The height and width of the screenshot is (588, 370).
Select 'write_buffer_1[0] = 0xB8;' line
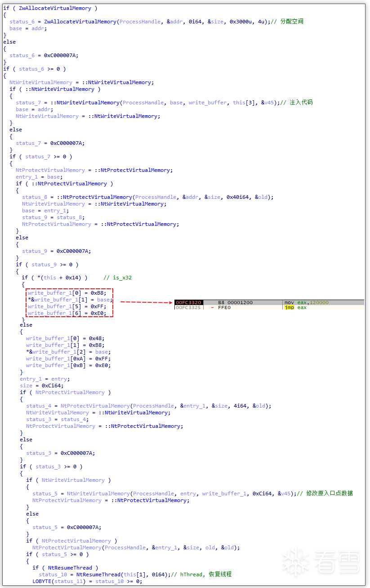(x=67, y=293)
